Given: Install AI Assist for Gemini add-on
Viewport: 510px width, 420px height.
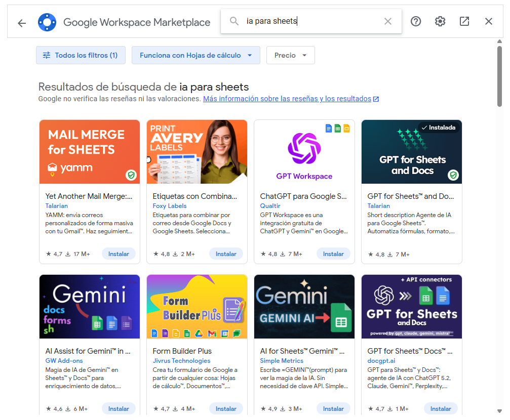Looking at the screenshot, I should [119, 409].
